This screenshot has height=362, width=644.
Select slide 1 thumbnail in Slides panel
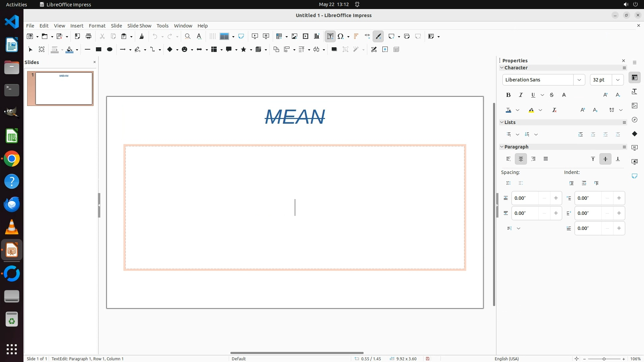click(64, 88)
